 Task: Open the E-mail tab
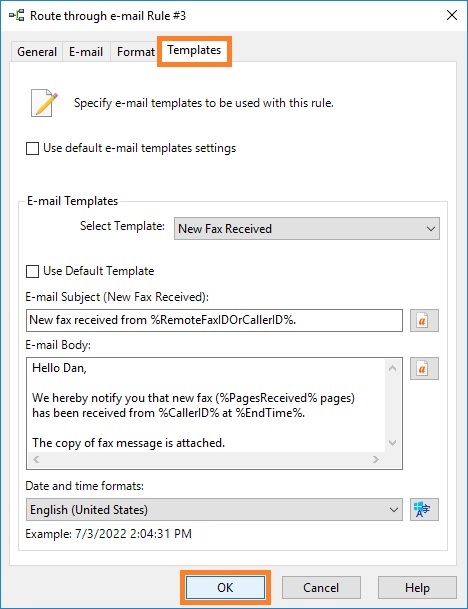click(x=86, y=52)
